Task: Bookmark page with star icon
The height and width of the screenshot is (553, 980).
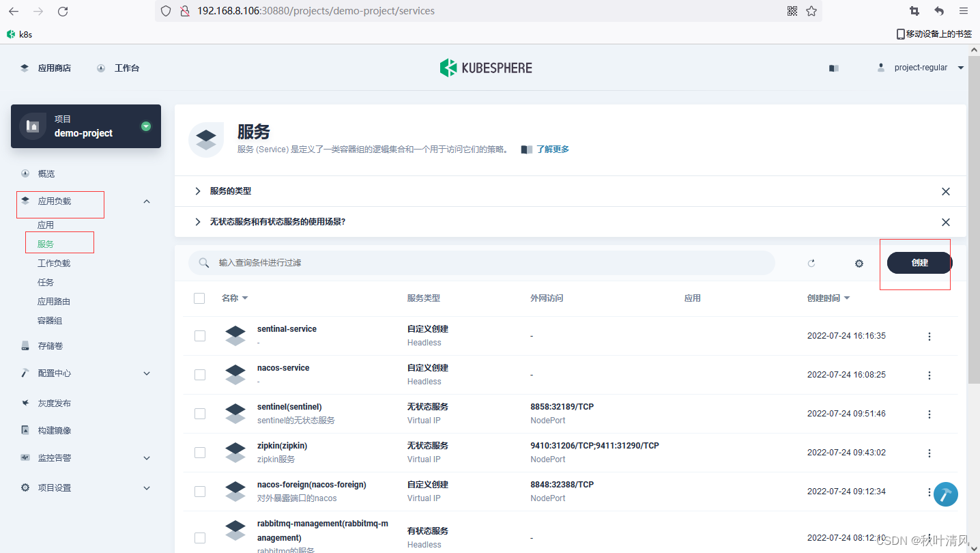Action: pyautogui.click(x=811, y=11)
